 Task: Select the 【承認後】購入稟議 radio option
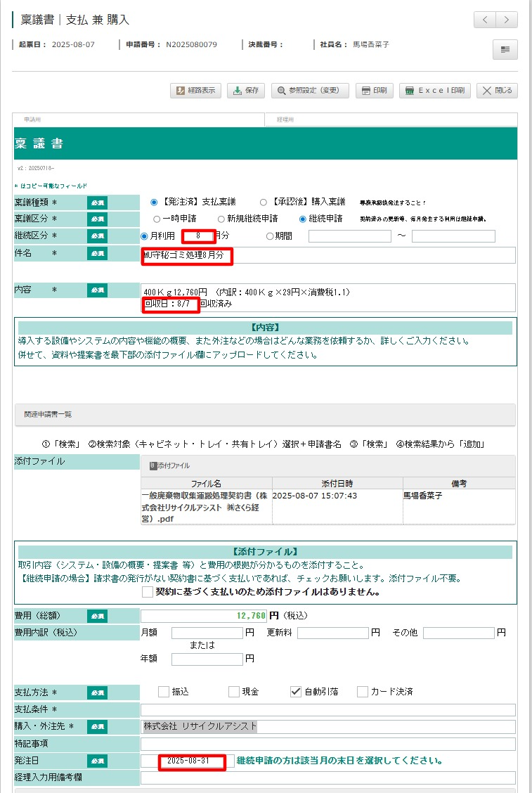click(264, 202)
